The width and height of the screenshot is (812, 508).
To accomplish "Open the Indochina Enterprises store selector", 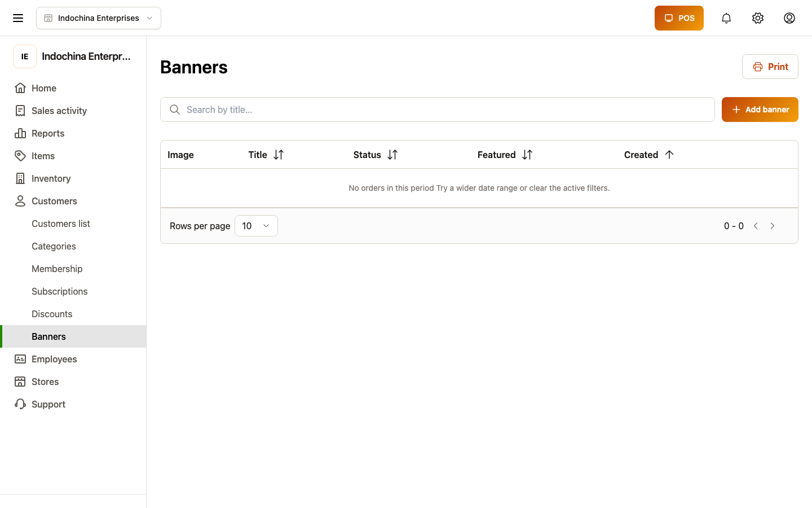I will click(x=99, y=18).
